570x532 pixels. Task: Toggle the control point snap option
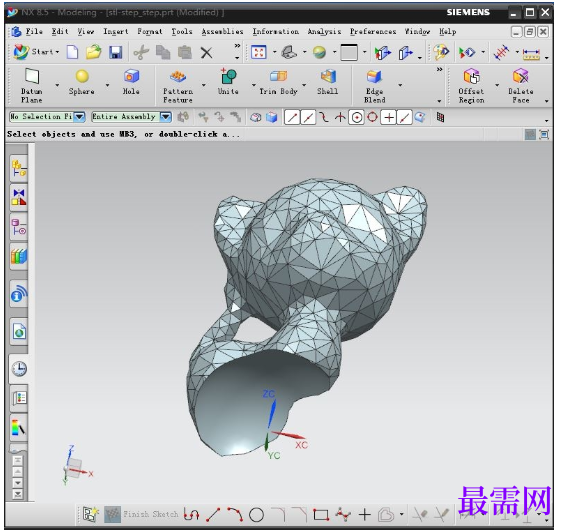coord(324,117)
